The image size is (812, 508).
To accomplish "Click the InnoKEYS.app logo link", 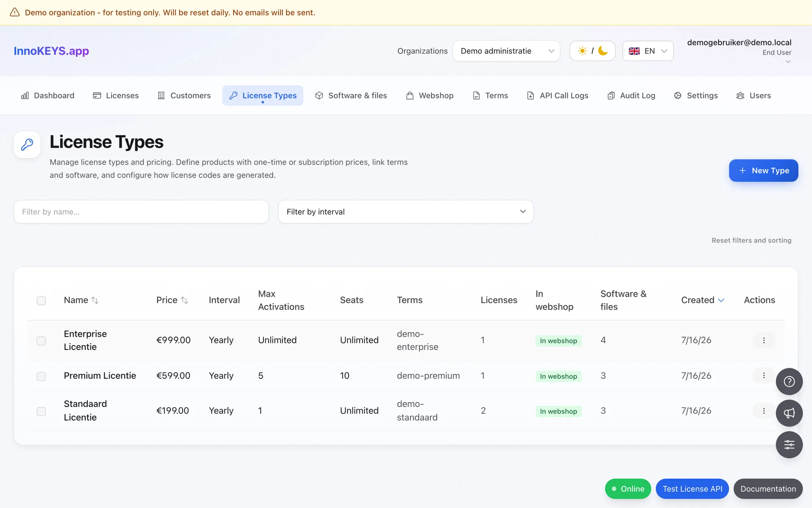I will (x=51, y=51).
